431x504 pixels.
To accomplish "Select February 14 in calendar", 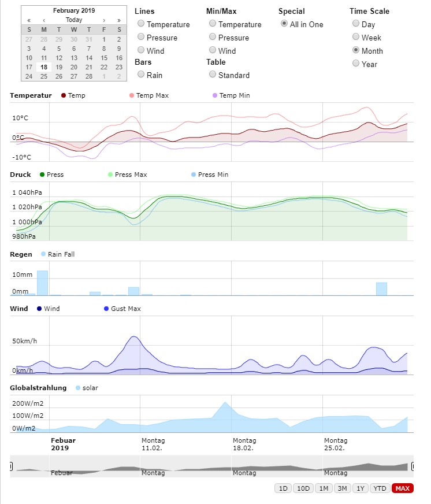I will pyautogui.click(x=89, y=58).
